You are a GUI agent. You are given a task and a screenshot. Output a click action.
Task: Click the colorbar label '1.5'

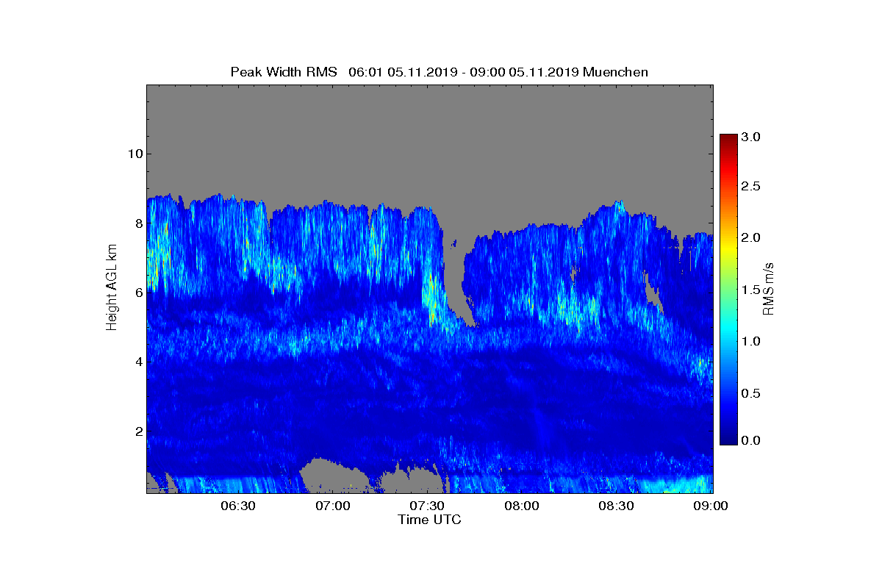pos(750,290)
